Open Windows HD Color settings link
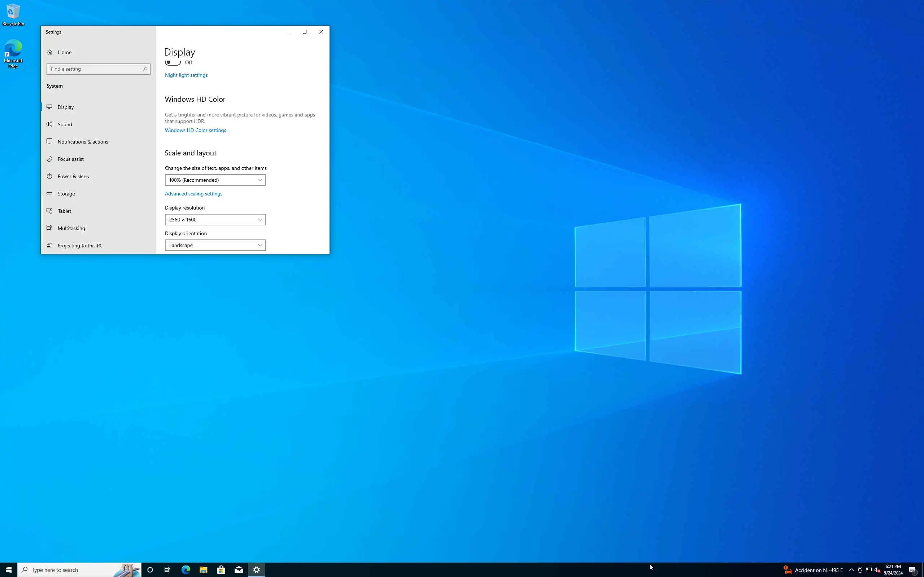This screenshot has height=577, width=924. pyautogui.click(x=195, y=130)
